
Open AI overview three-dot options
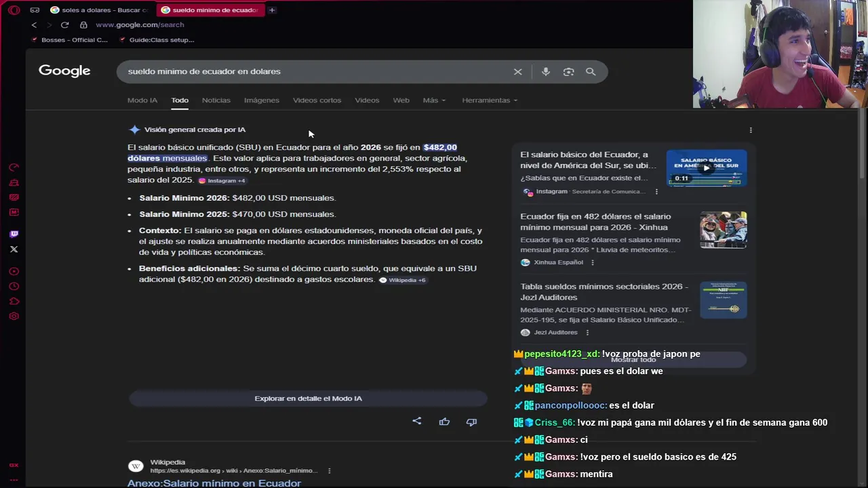coord(751,130)
